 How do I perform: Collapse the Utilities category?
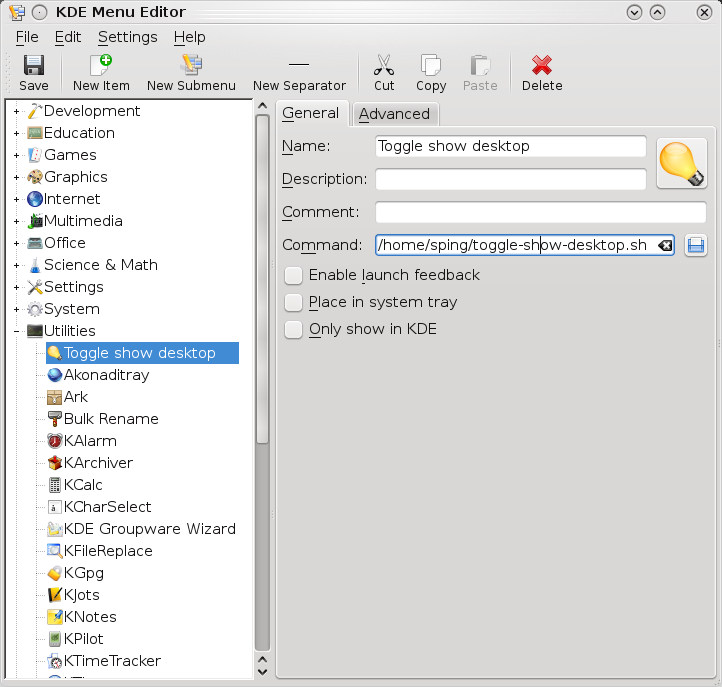click(x=16, y=331)
